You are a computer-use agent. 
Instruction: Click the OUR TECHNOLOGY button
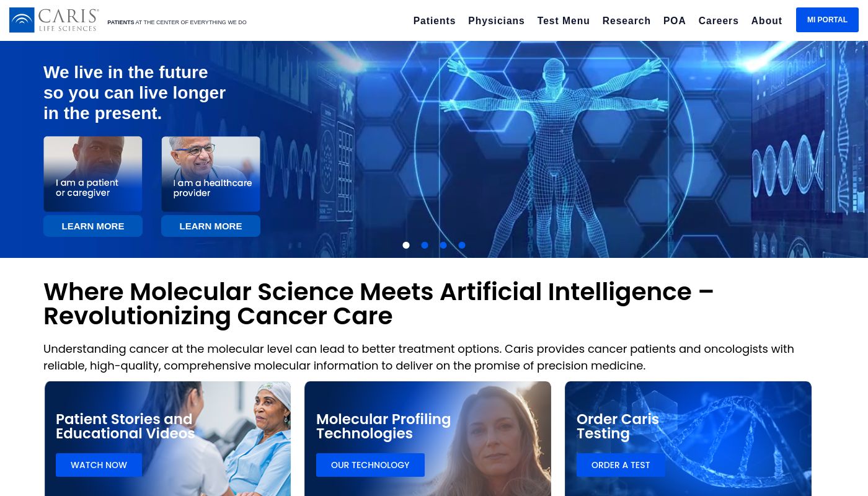370,465
